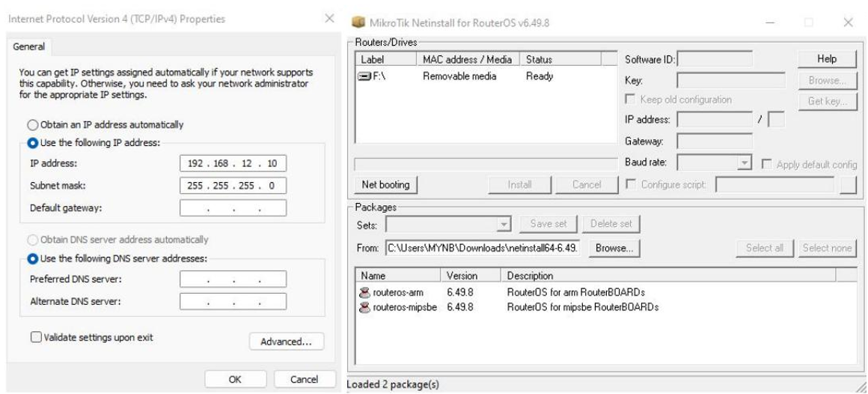868x394 pixels.
Task: Open Netinstall Help
Action: coord(827,58)
